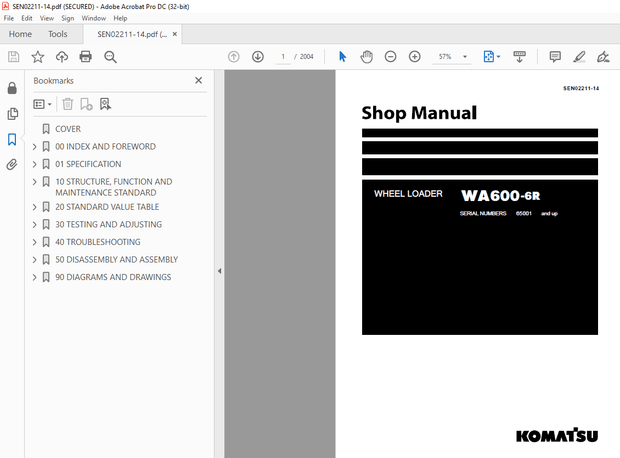Open the Sign menu
This screenshot has width=620, height=458.
tap(68, 18)
